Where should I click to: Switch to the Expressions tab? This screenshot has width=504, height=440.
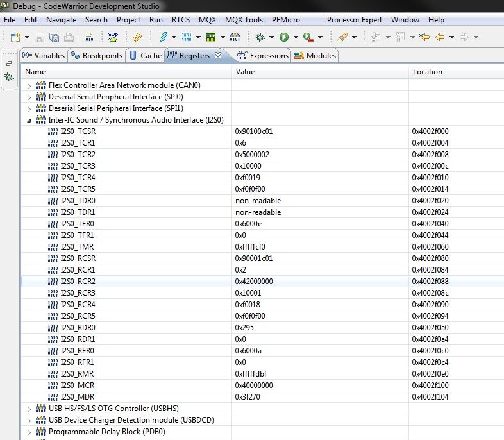point(263,55)
